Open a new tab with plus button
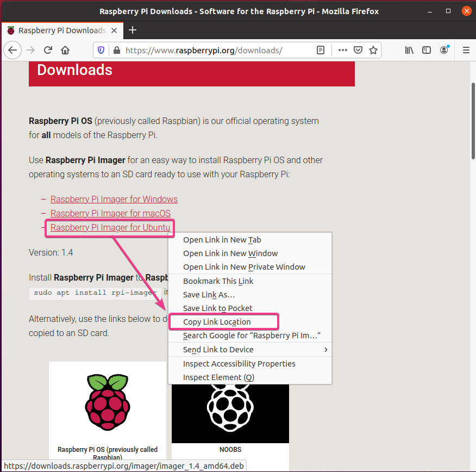Viewport: 476px width, 472px height. pos(133,30)
